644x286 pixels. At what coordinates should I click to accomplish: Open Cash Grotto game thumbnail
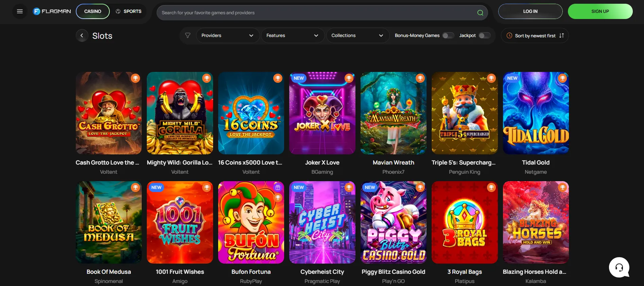[x=109, y=113]
